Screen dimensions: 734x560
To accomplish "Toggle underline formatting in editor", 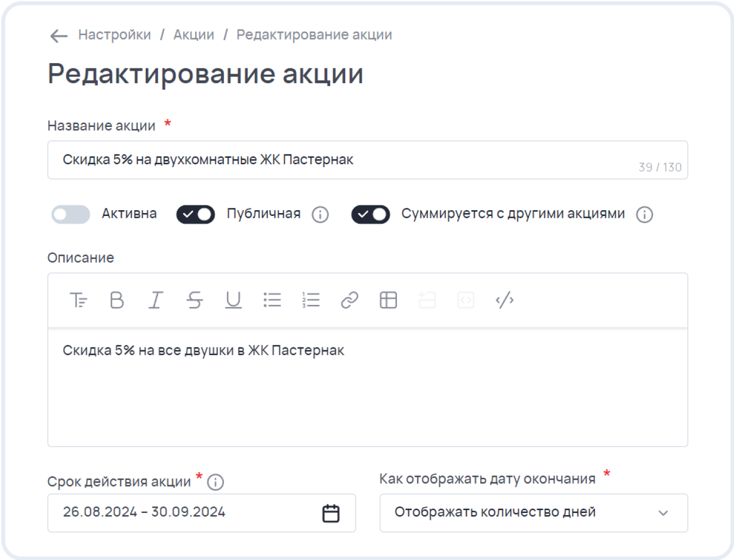I will 233,300.
